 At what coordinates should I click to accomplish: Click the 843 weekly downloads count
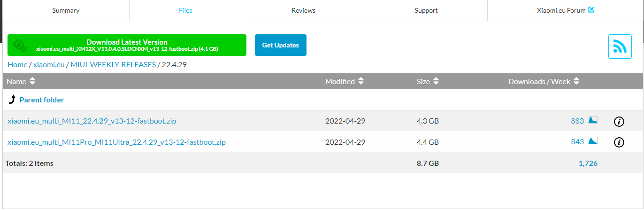[577, 141]
